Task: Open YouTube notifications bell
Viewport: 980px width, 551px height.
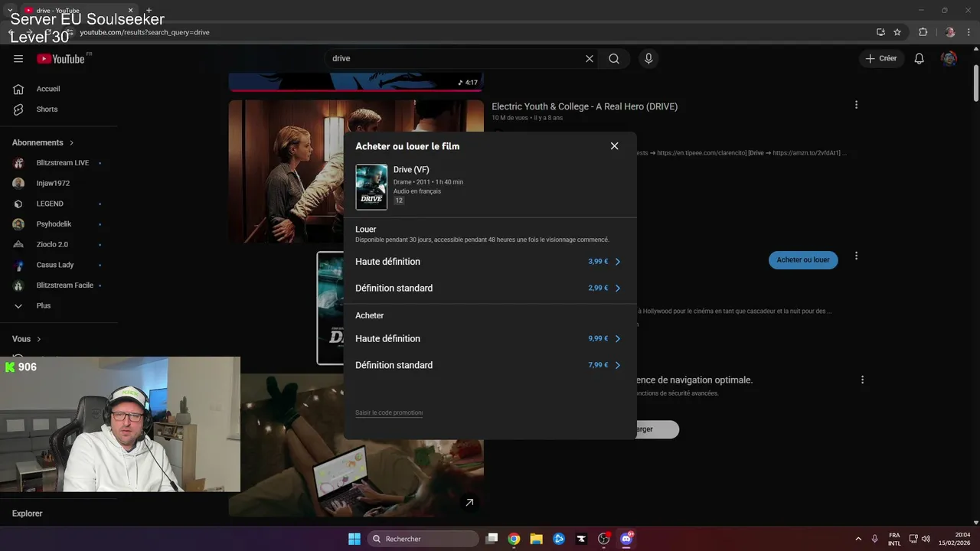Action: coord(920,59)
